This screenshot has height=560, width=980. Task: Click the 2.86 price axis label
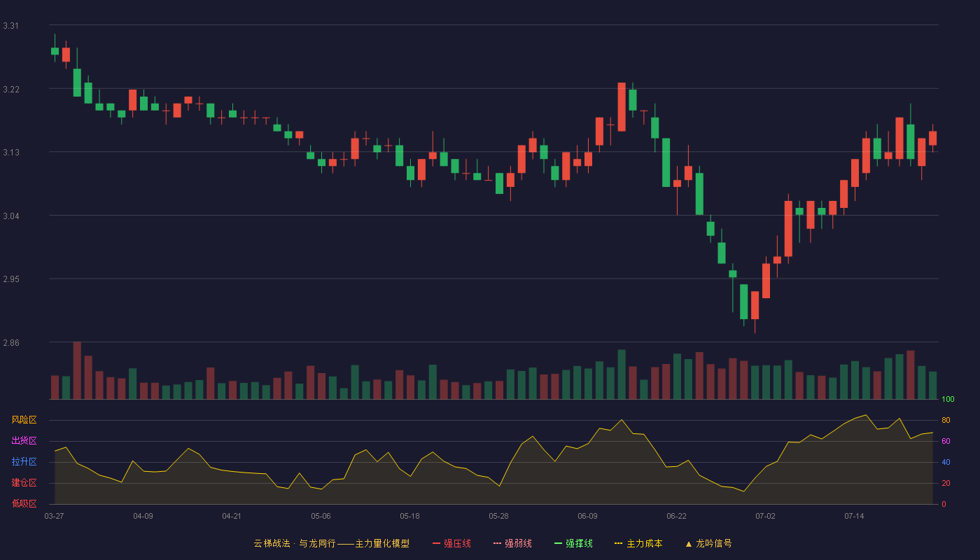point(11,343)
